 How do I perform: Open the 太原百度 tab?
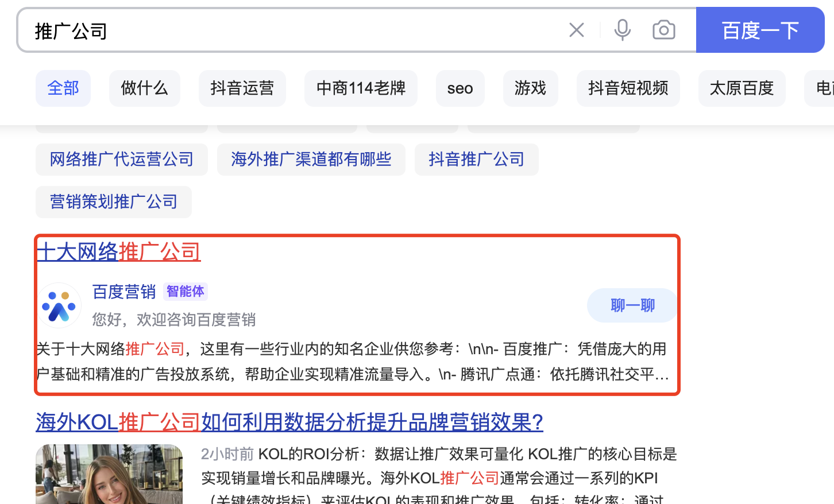742,88
